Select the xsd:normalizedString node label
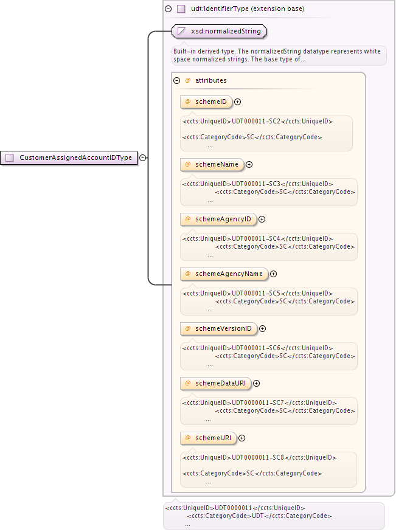396x532 pixels. (x=226, y=31)
